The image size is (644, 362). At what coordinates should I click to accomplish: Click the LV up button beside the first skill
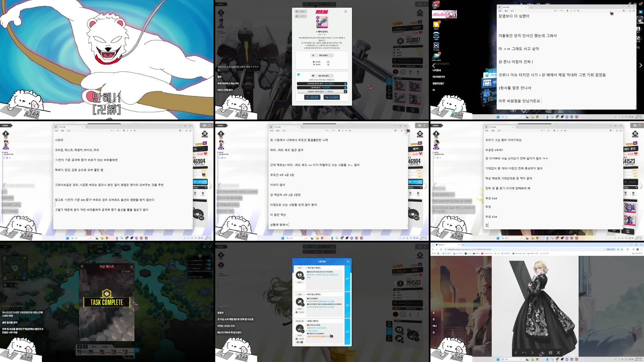coord(347,278)
